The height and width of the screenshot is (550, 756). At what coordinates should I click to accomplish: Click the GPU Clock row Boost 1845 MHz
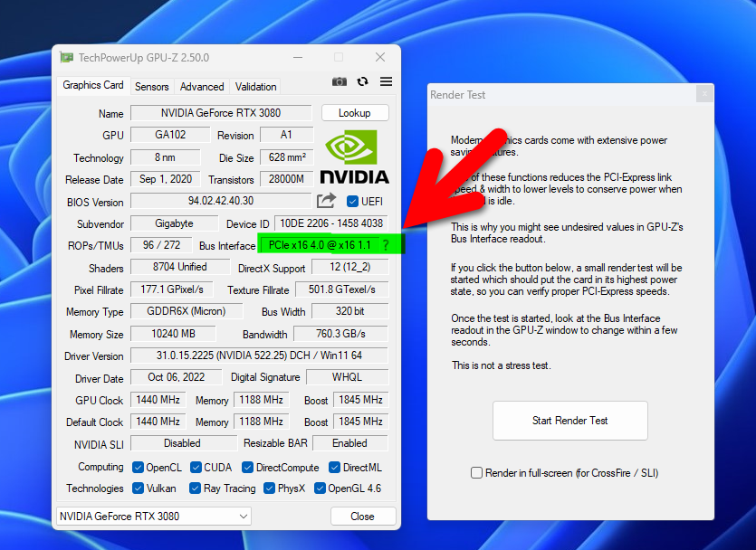(x=360, y=400)
